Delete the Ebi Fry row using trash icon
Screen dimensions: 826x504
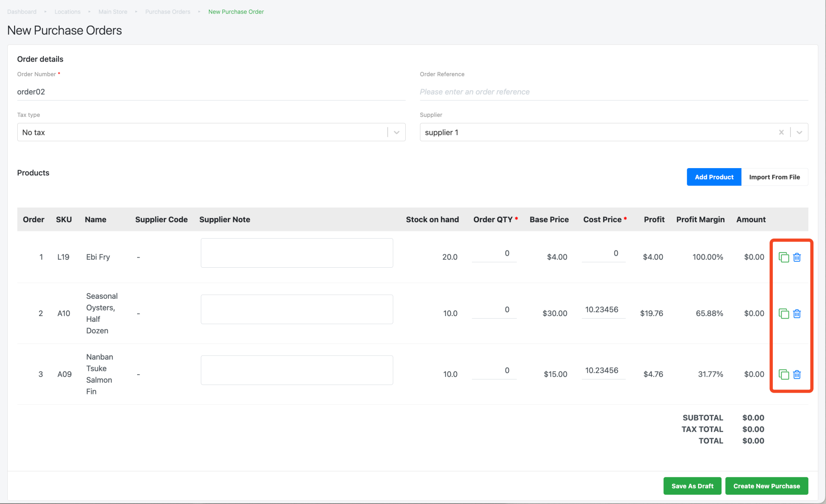(797, 257)
